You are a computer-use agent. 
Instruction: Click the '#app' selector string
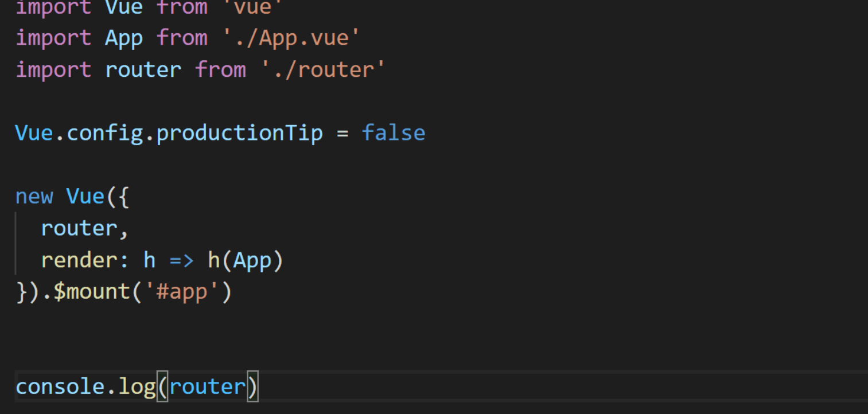pos(182,292)
